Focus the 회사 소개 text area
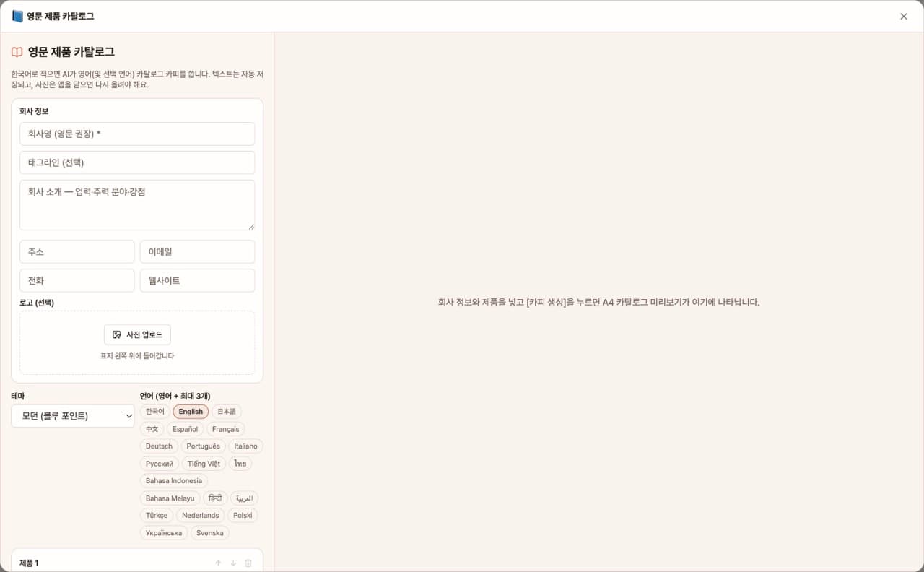The image size is (924, 572). pyautogui.click(x=137, y=205)
